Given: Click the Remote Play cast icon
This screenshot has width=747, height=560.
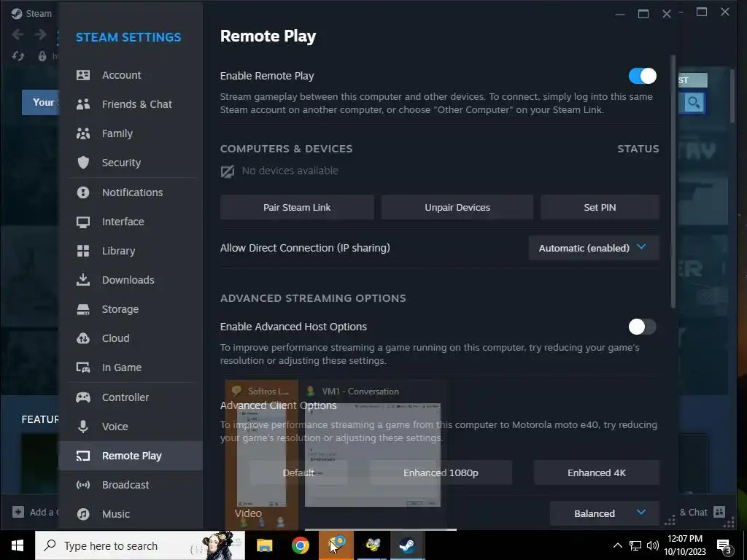Looking at the screenshot, I should tap(83, 456).
